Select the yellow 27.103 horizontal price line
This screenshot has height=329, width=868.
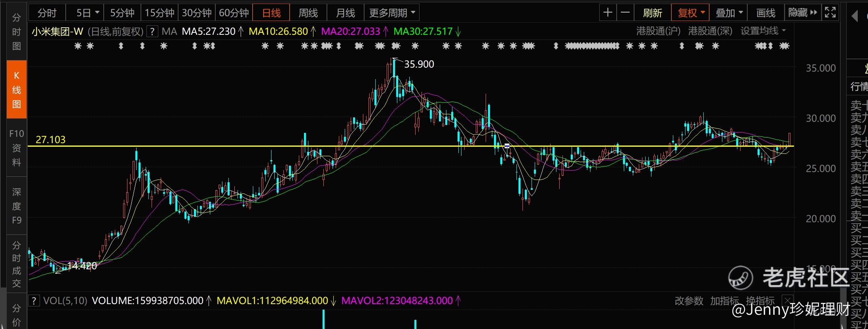coord(410,146)
